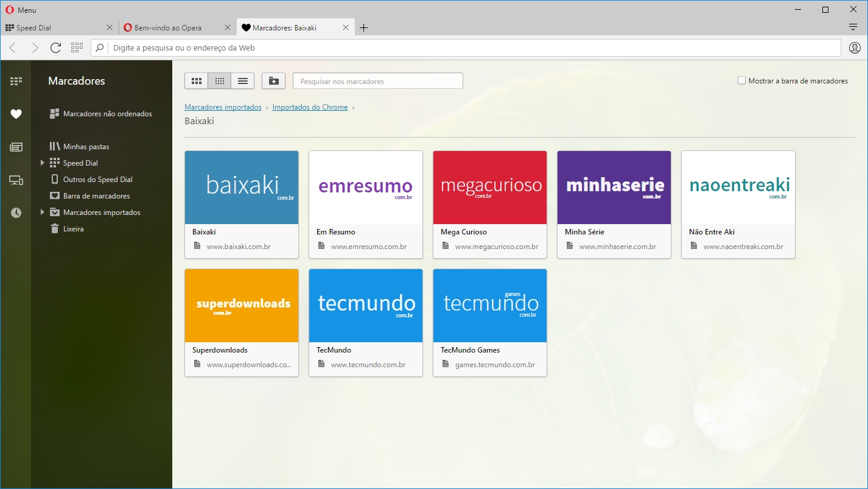Open the tab menu icon at right

[853, 27]
